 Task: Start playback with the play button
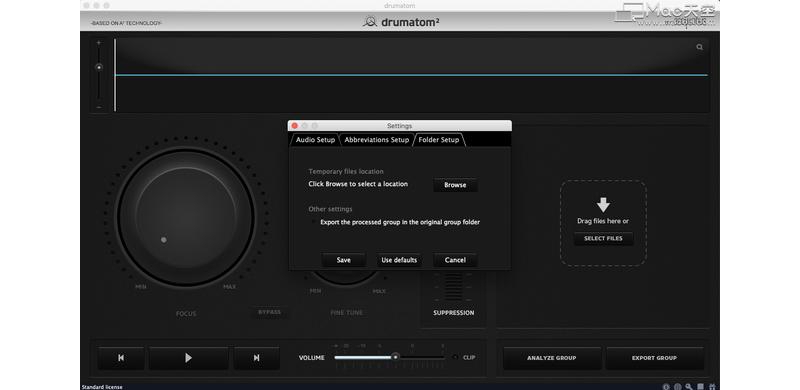click(188, 358)
